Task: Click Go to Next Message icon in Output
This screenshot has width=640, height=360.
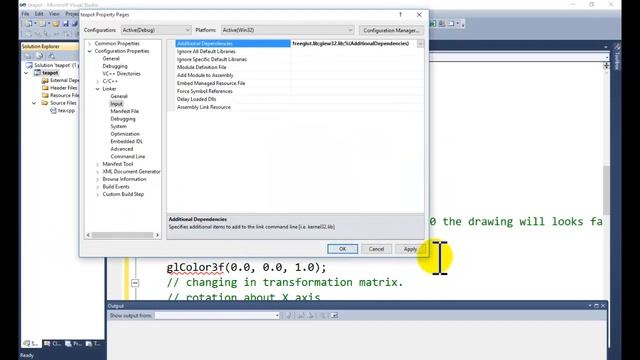Action: pos(311,316)
